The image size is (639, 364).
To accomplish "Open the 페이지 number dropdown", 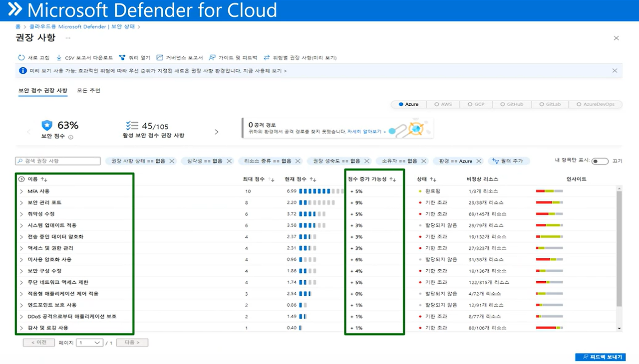I will coord(89,343).
